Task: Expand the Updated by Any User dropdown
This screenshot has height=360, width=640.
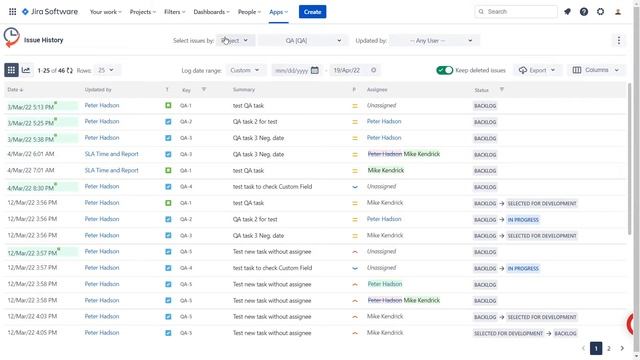Action: coord(434,40)
